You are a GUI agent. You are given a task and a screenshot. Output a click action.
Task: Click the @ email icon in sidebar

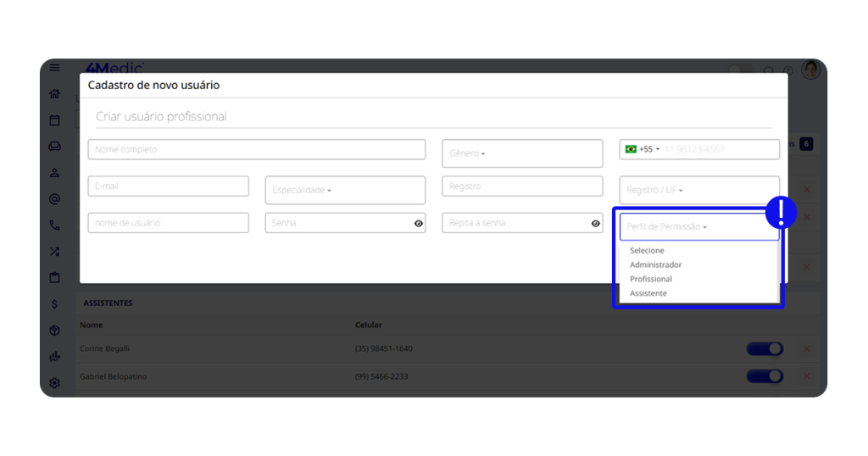[55, 199]
